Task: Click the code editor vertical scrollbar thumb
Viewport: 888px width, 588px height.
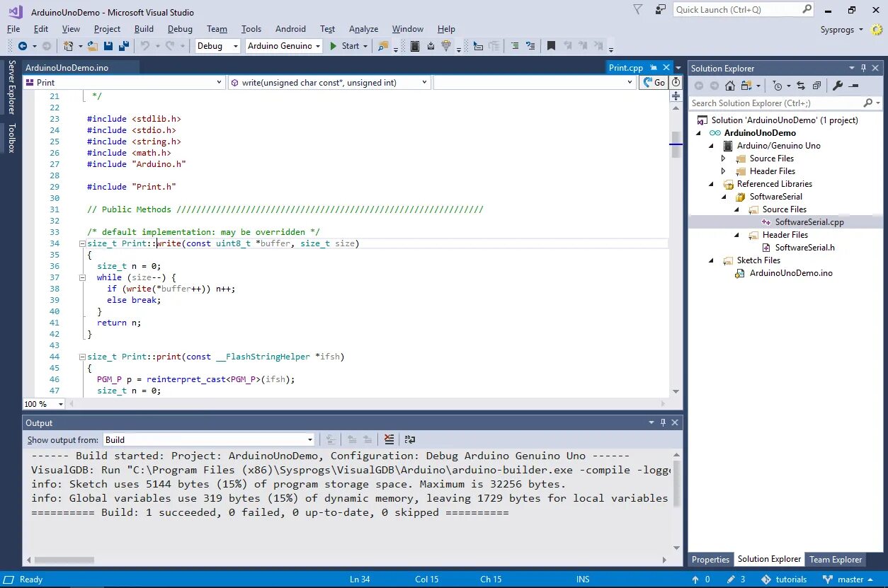Action: (676, 144)
